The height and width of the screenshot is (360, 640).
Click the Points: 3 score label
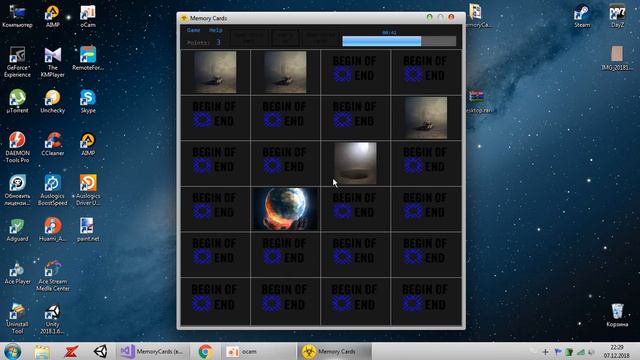click(204, 42)
